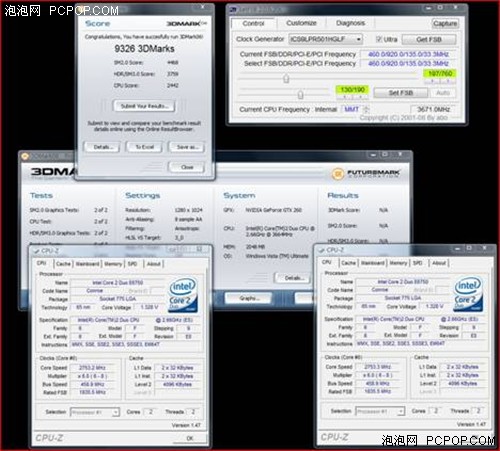Click the Save as button in Score window
This screenshot has height=451, width=500.
tap(186, 147)
